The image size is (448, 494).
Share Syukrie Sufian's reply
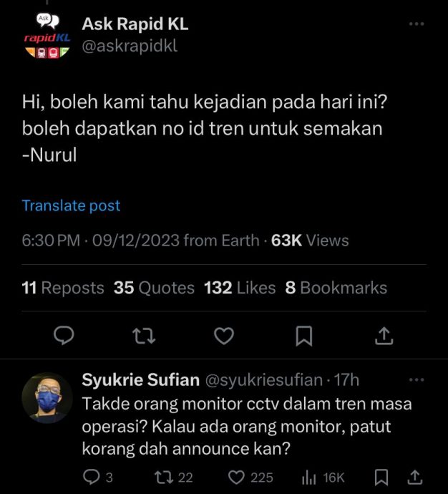pos(414,478)
